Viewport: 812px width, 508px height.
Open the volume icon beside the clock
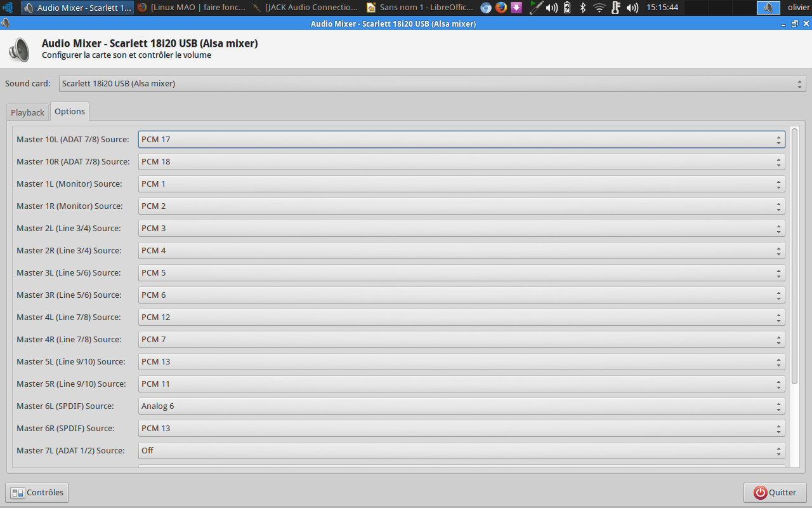coord(632,8)
